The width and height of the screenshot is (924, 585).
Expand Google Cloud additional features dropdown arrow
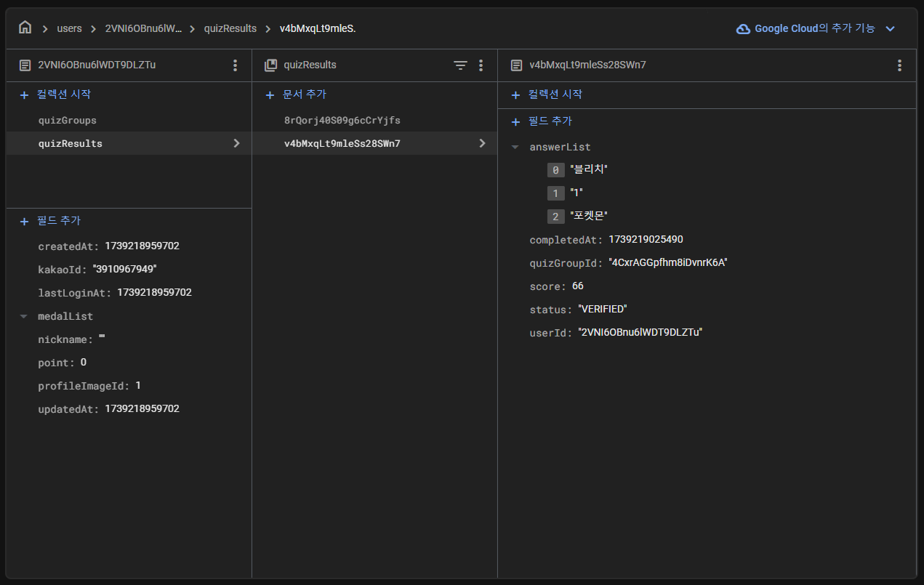[x=890, y=29]
